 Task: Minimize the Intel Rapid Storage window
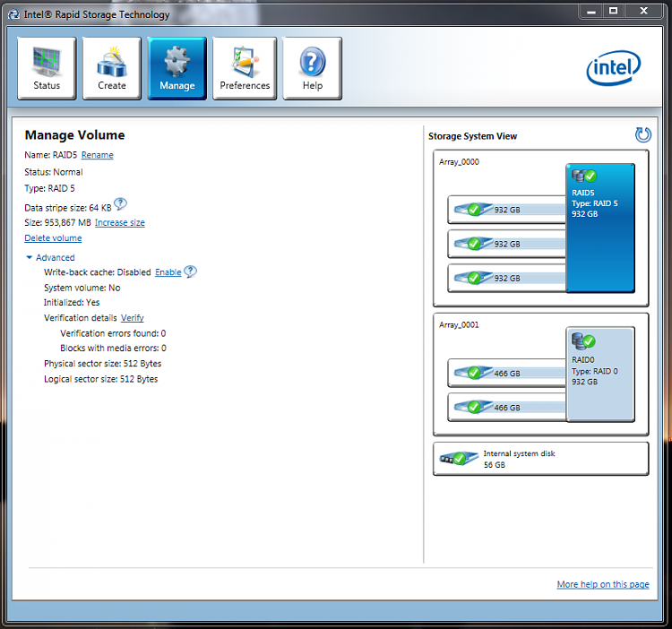coord(591,12)
